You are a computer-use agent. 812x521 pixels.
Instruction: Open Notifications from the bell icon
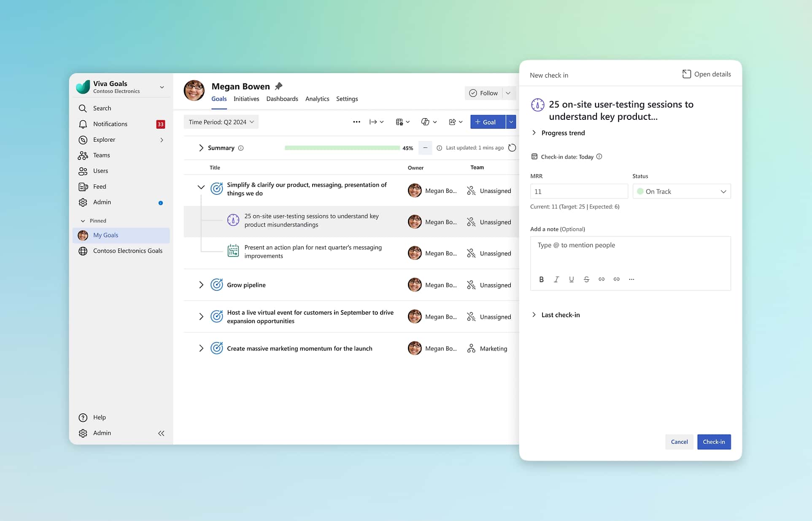[83, 124]
